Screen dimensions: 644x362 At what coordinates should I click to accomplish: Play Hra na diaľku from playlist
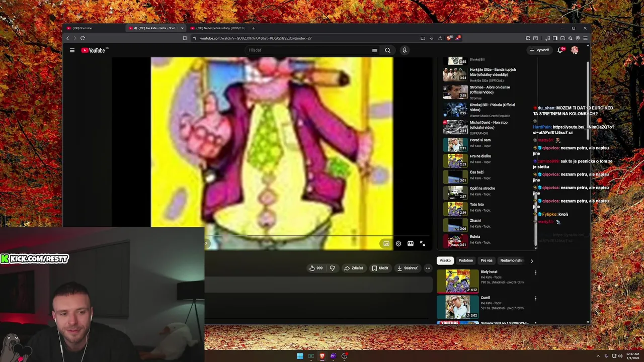[486, 159]
